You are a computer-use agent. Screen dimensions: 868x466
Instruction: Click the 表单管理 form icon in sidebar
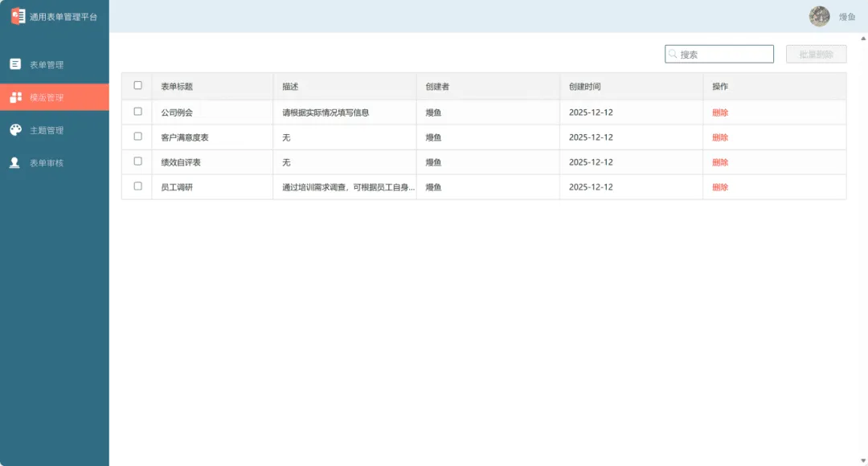pyautogui.click(x=15, y=64)
